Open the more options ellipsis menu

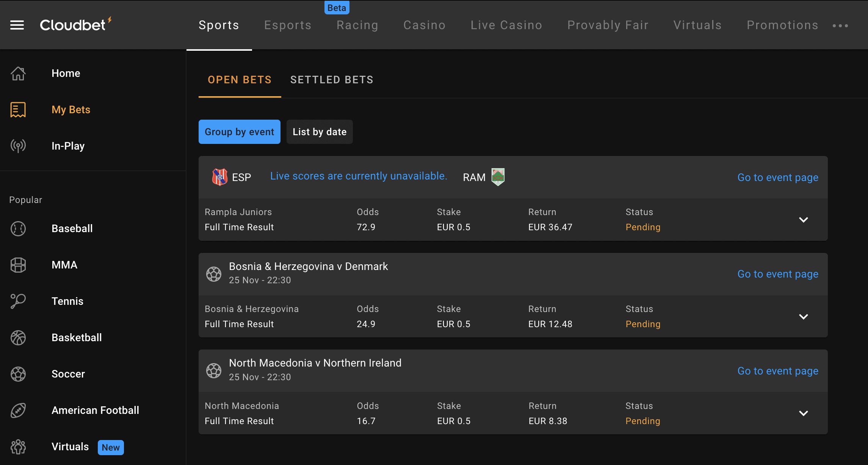(840, 25)
